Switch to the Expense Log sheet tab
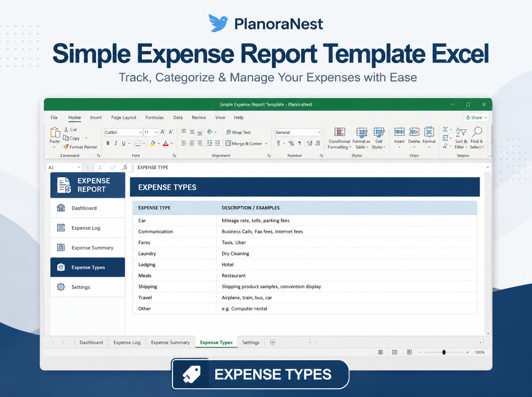Image resolution: width=532 pixels, height=397 pixels. pos(127,342)
